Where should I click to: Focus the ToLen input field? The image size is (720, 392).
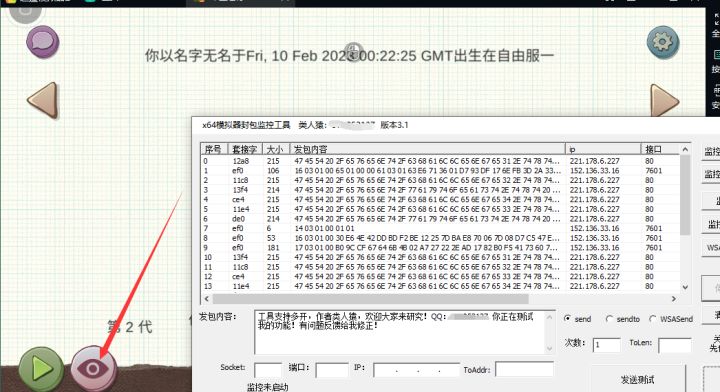point(675,345)
